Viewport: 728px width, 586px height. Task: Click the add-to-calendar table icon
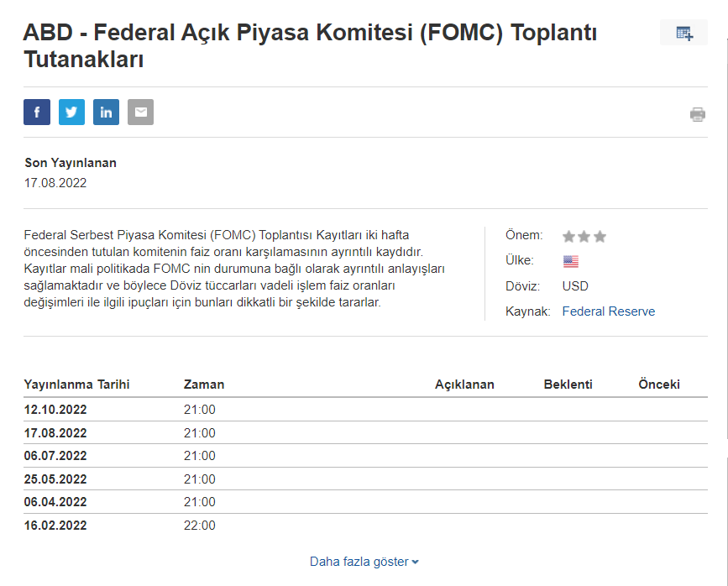[x=684, y=34]
